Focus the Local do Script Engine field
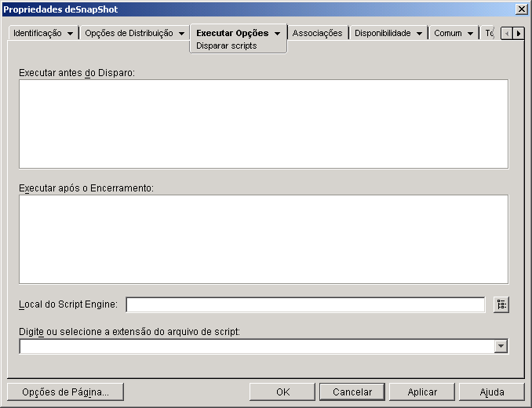 click(x=305, y=304)
